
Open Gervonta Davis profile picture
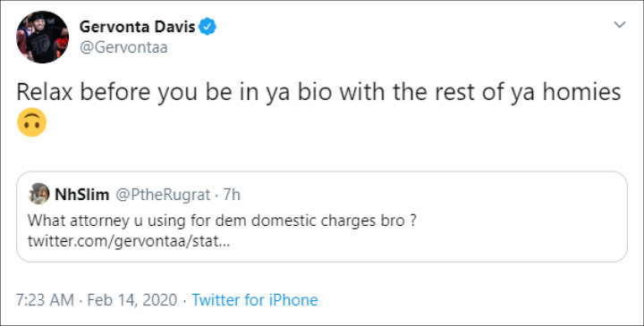tap(42, 37)
